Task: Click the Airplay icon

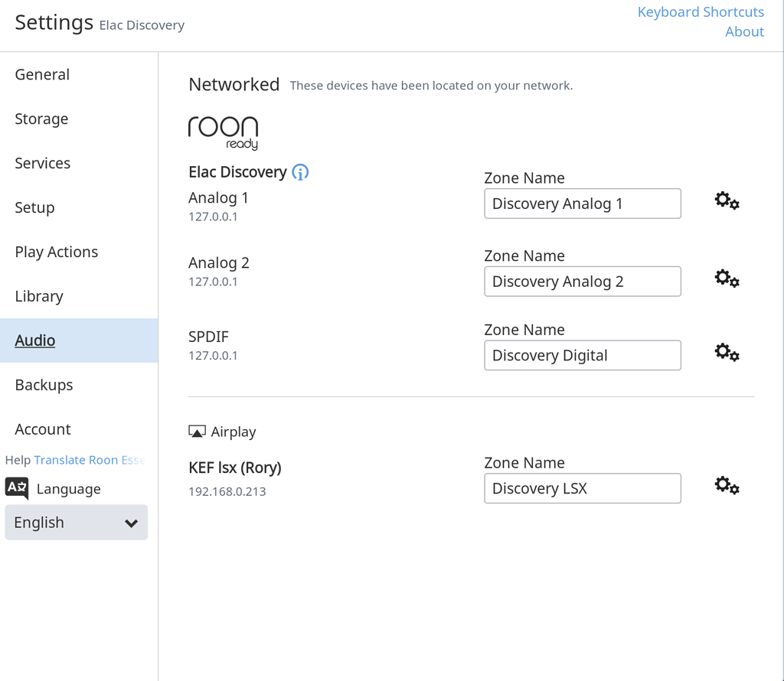Action: point(197,432)
